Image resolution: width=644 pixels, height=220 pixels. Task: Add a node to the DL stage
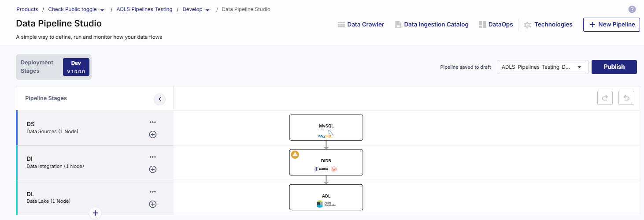pos(153,204)
